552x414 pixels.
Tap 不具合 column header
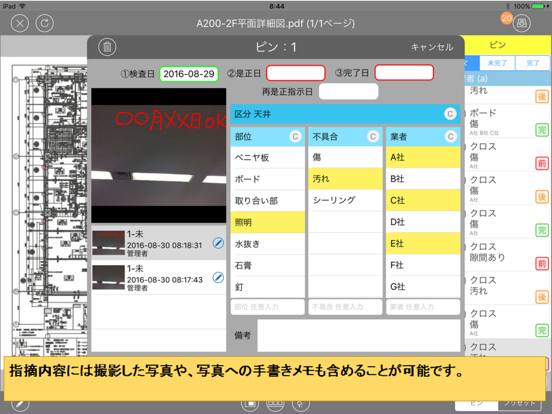click(x=345, y=137)
